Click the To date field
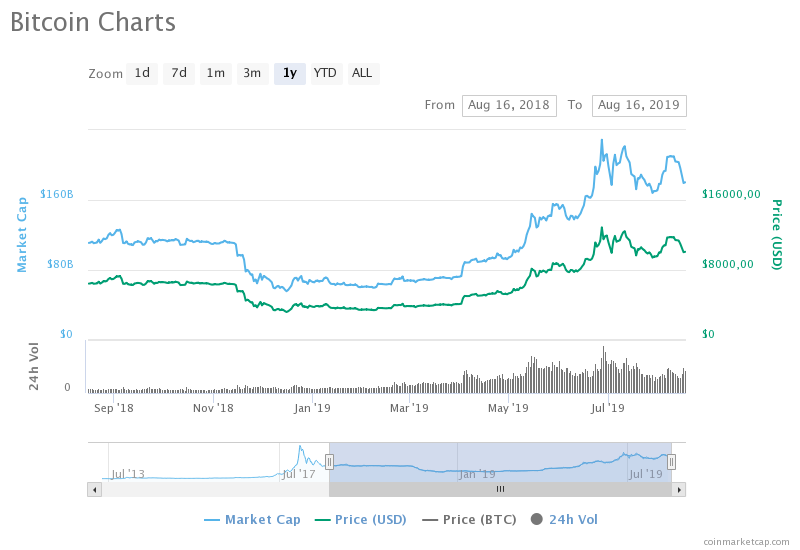 point(639,106)
